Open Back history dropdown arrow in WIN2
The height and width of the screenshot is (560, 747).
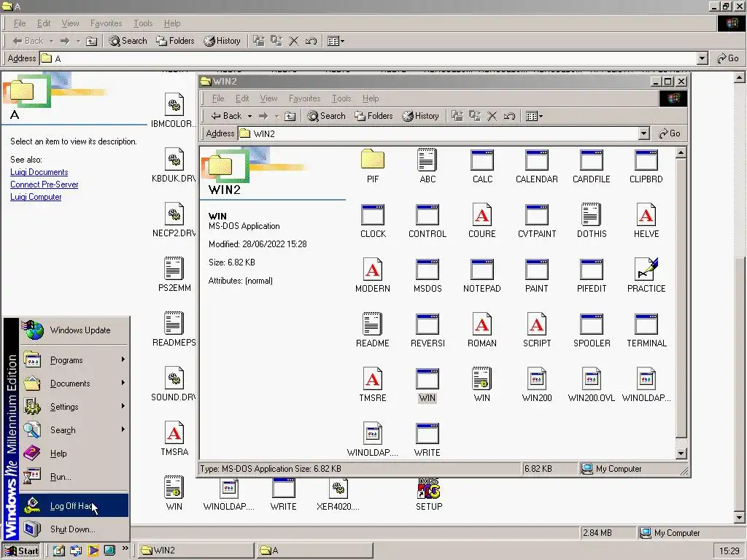pos(249,116)
